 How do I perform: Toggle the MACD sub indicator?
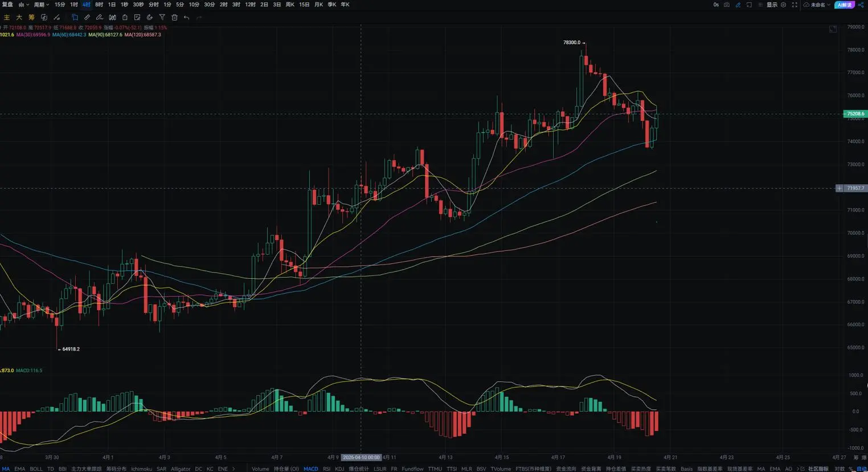click(x=311, y=469)
